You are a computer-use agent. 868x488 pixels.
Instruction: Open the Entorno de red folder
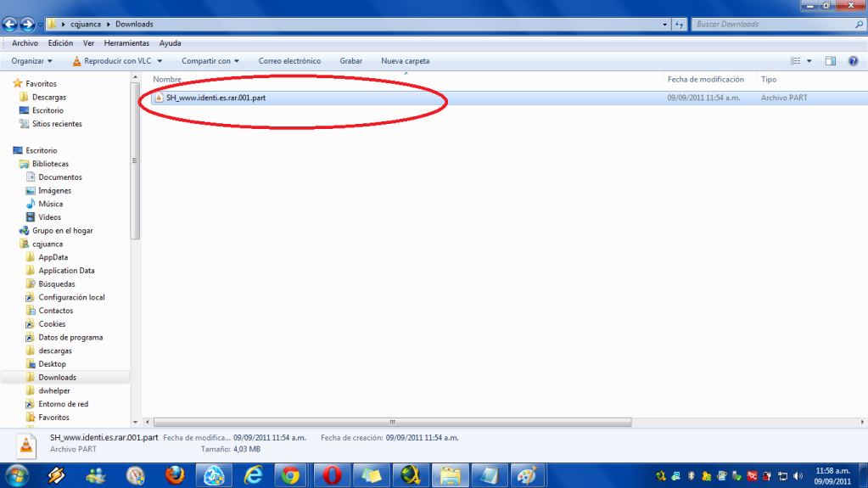pos(63,404)
